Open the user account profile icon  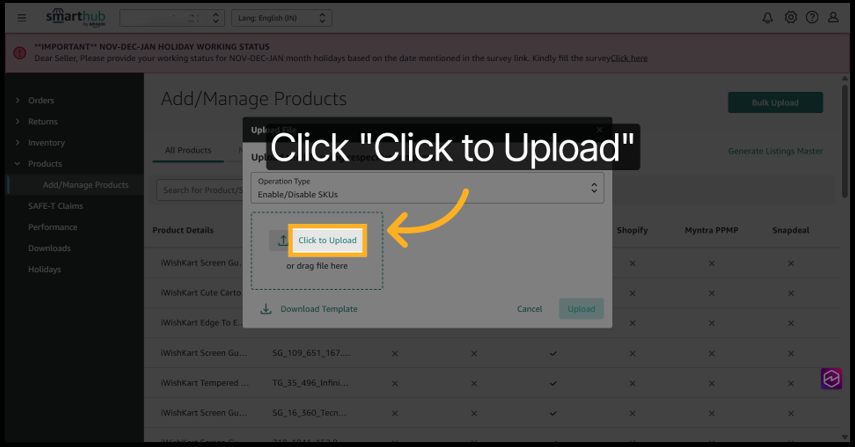point(833,18)
